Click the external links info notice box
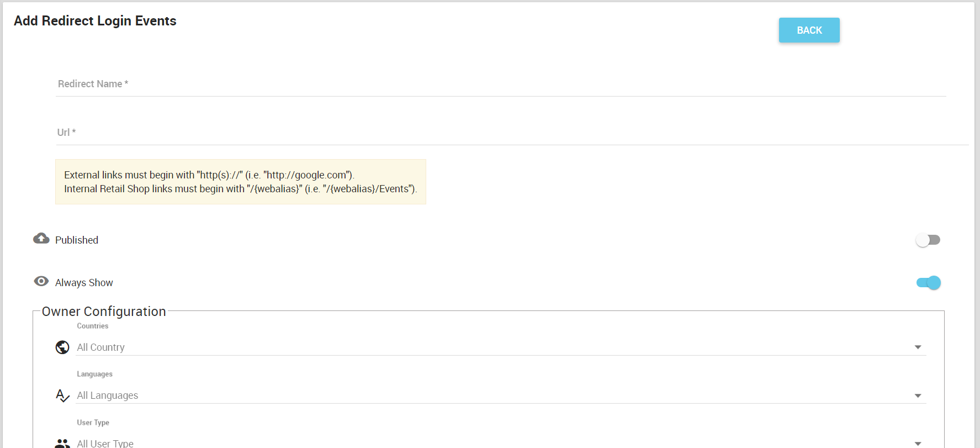Screen dimensions: 980x448 pyautogui.click(x=240, y=182)
